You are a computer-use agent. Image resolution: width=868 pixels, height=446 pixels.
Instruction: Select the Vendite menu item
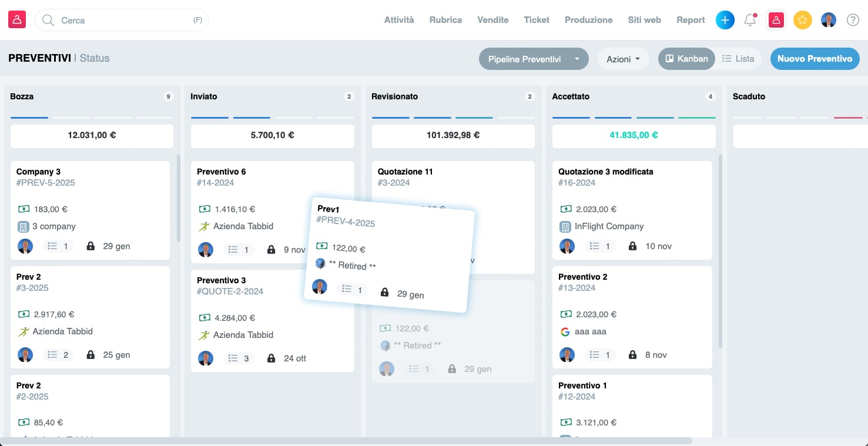[x=492, y=19]
